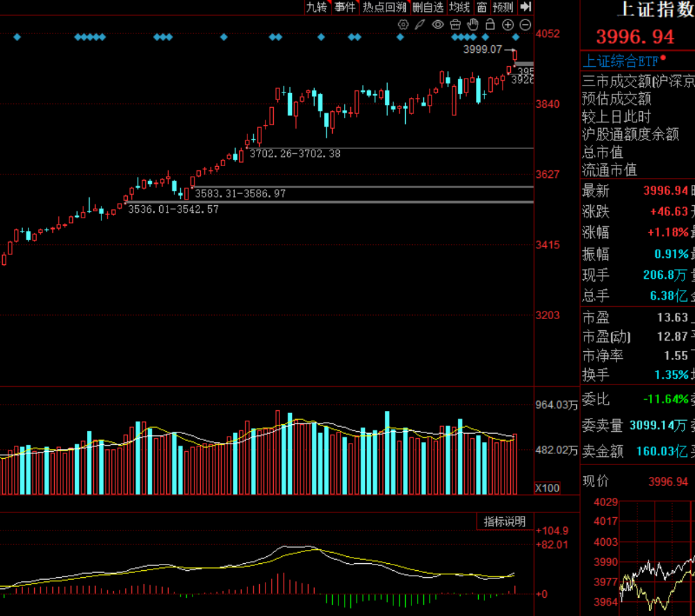Open chart settings gear icon

pyautogui.click(x=403, y=25)
